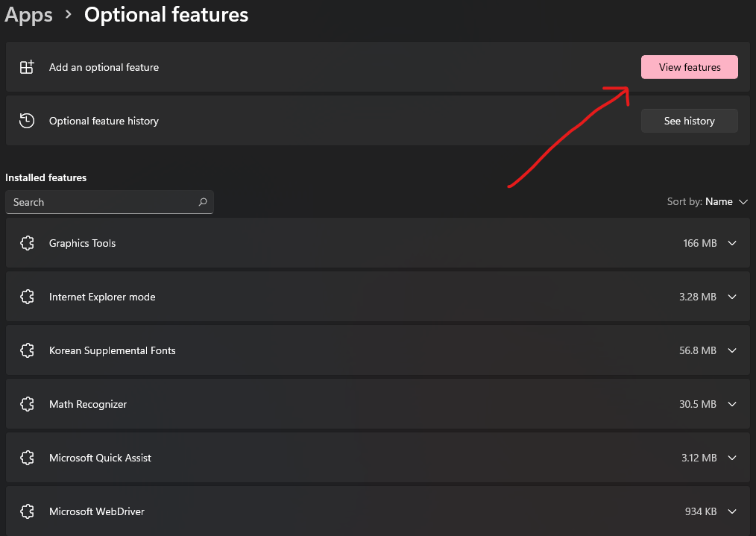Image resolution: width=756 pixels, height=536 pixels.
Task: Click the 30.5 MB size value
Action: click(698, 404)
